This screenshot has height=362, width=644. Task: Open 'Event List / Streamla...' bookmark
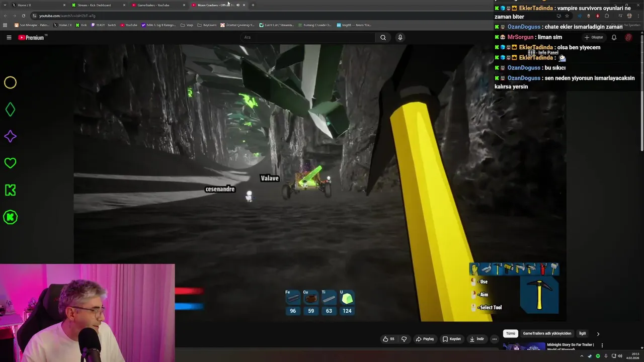coord(277,25)
